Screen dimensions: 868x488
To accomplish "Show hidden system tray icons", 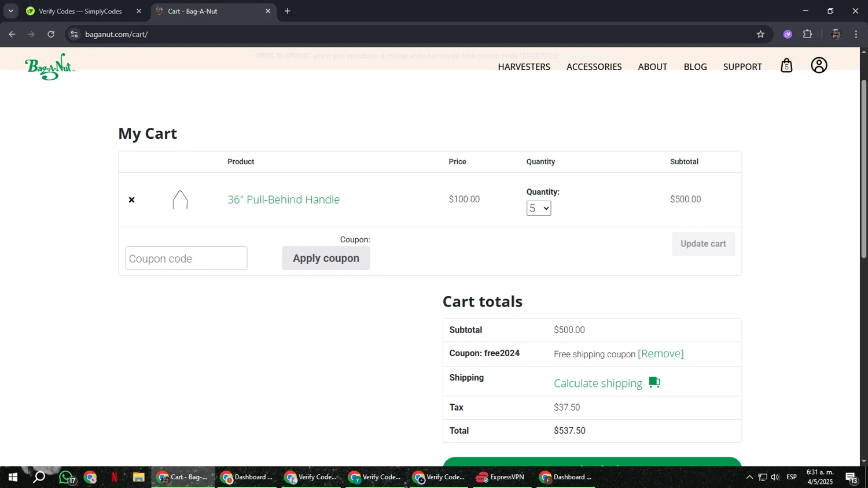I will [749, 478].
